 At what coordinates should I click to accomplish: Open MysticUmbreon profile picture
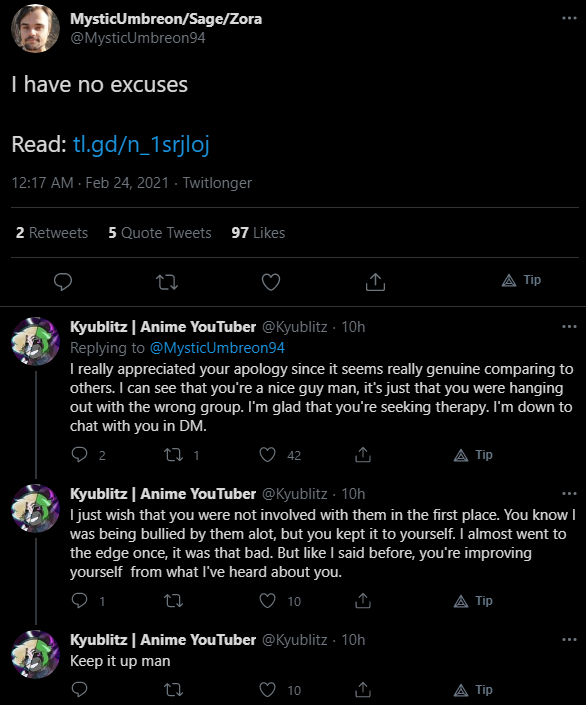tap(36, 28)
